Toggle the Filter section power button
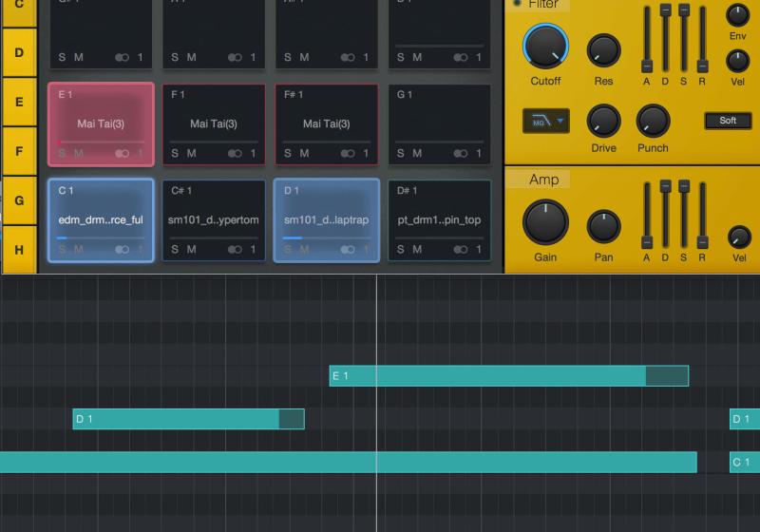 518,4
